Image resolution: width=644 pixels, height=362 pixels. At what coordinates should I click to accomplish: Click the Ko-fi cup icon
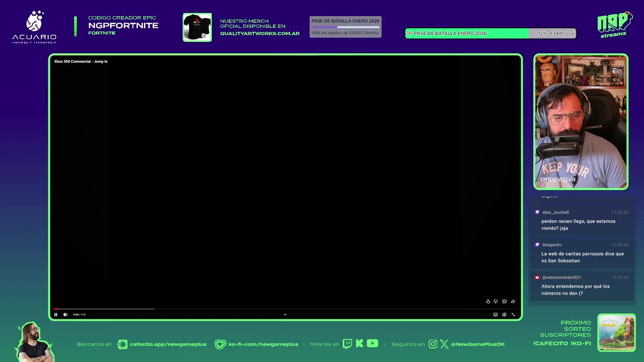pyautogui.click(x=220, y=344)
